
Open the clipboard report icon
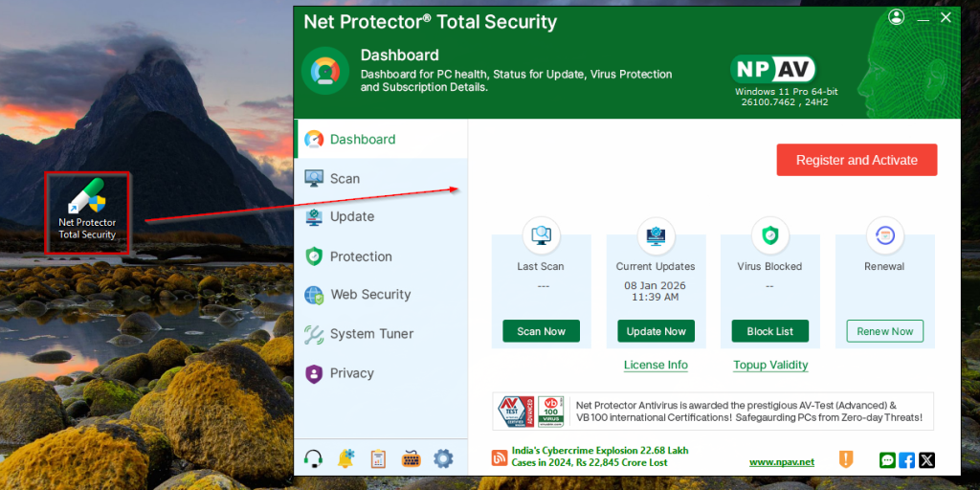378,458
